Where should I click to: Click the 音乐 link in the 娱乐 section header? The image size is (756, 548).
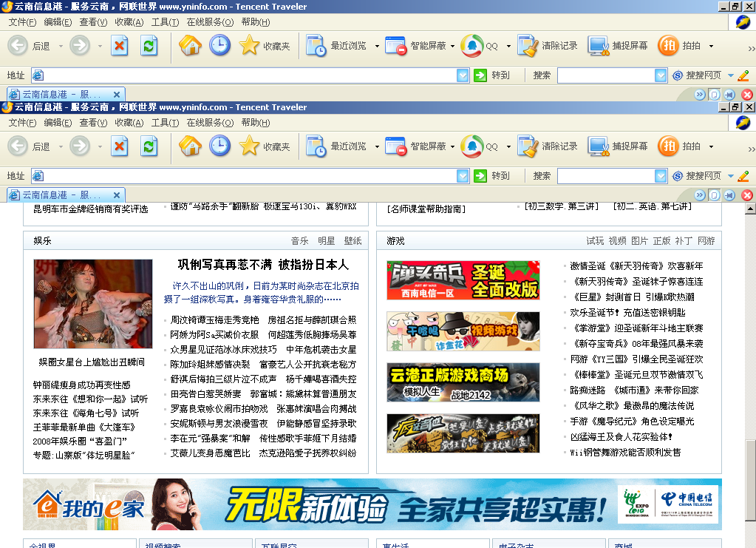(x=299, y=241)
